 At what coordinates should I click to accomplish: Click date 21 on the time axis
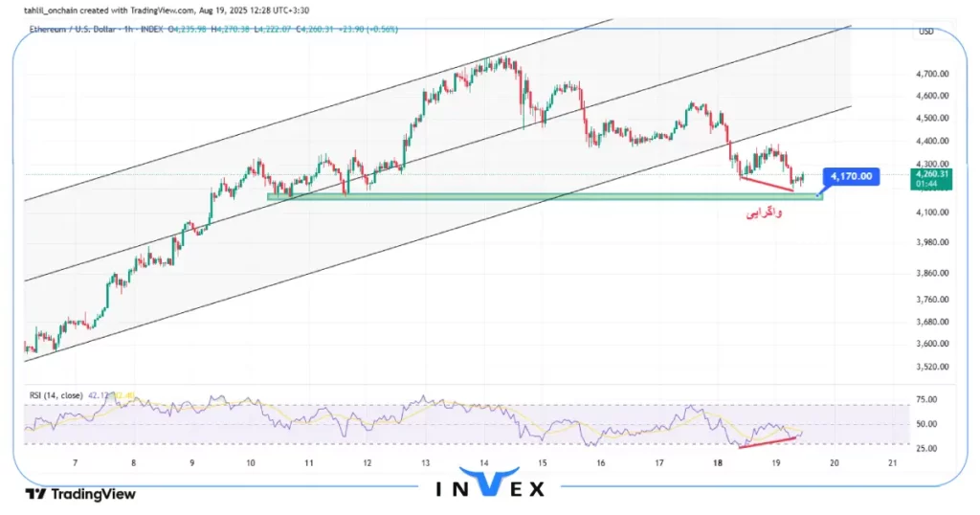[x=892, y=463]
